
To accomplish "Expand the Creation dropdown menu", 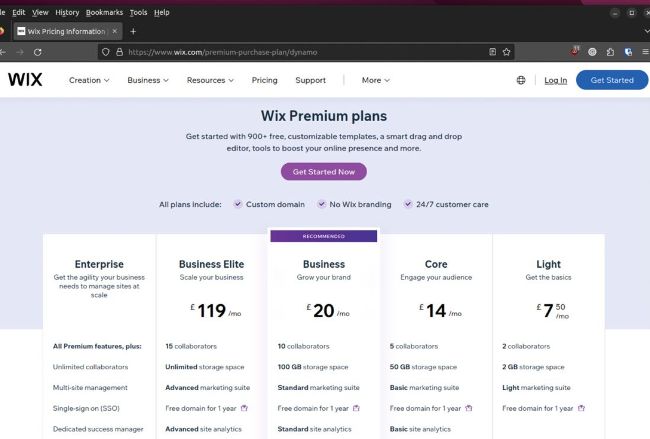I will point(89,80).
